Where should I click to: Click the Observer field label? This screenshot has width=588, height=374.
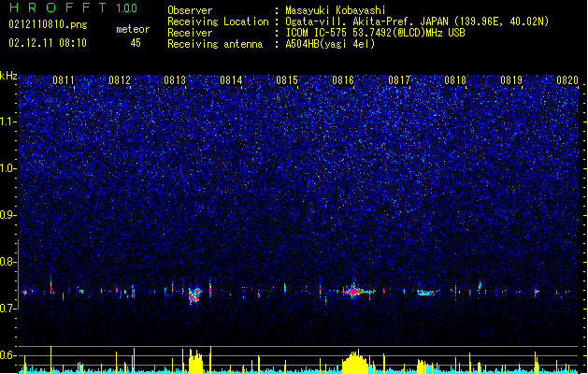[190, 10]
